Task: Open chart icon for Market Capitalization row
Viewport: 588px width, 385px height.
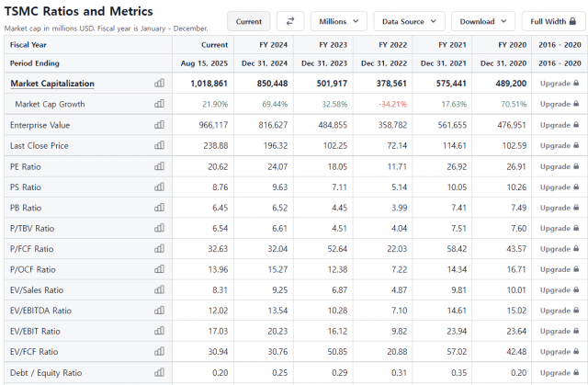Action: (159, 84)
